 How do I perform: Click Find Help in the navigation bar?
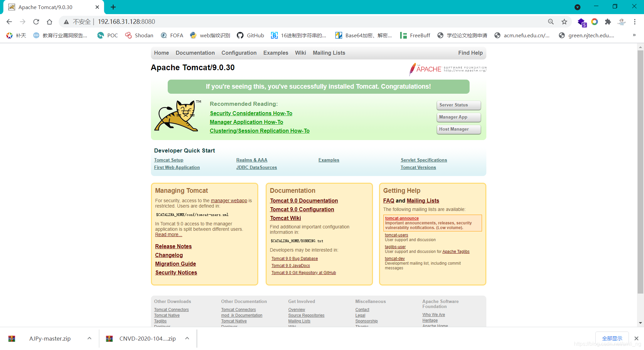point(470,53)
